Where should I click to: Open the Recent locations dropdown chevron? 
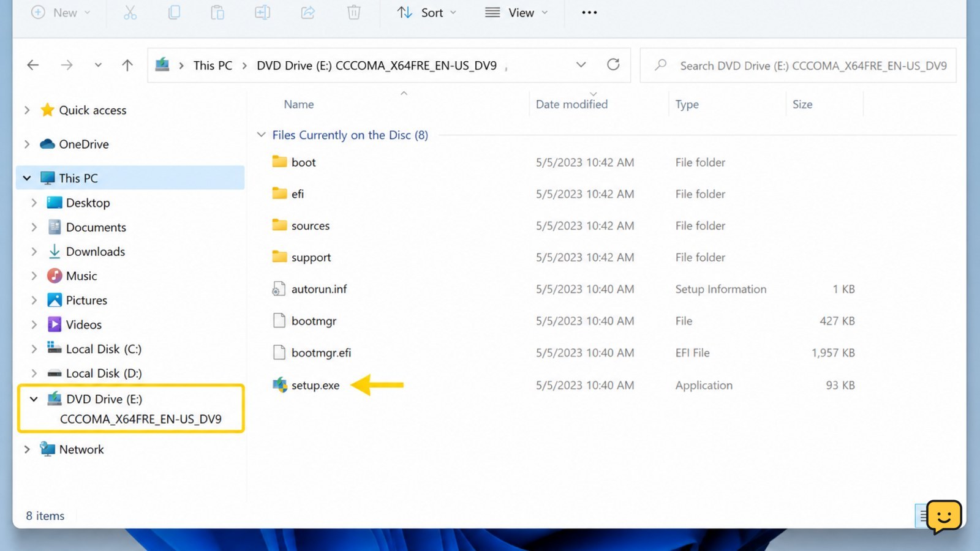98,65
